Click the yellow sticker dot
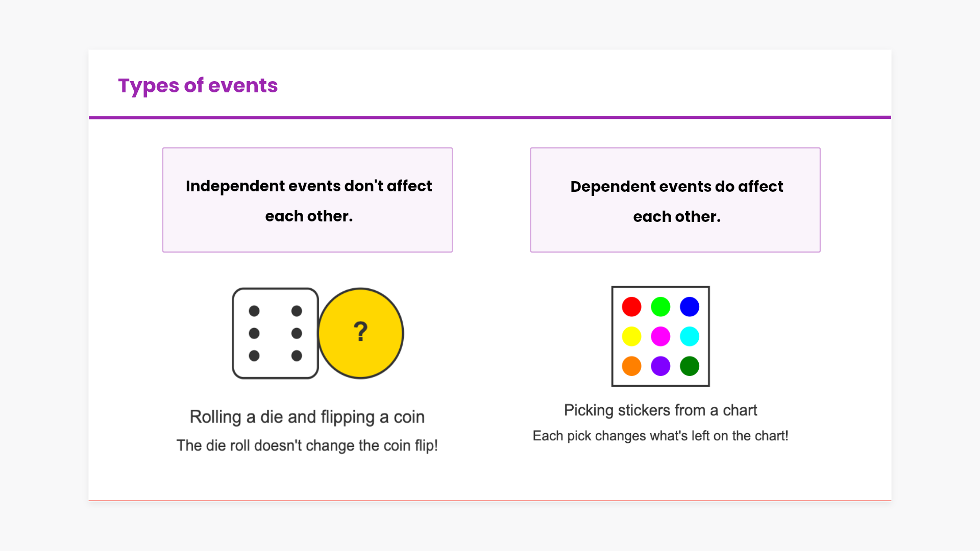 click(x=631, y=336)
